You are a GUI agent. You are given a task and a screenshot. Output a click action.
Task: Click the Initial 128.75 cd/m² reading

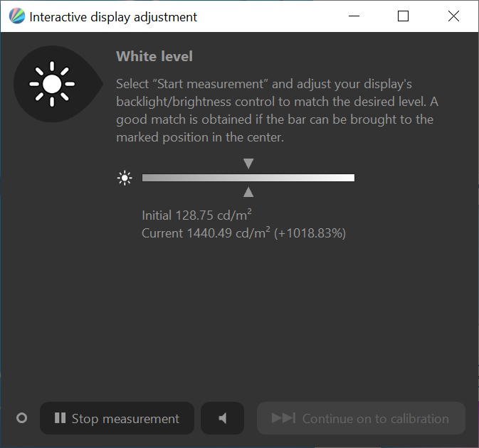point(198,215)
